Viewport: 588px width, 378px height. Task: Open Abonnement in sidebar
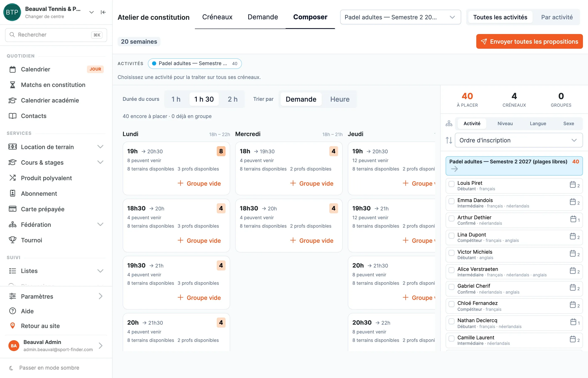(56, 193)
